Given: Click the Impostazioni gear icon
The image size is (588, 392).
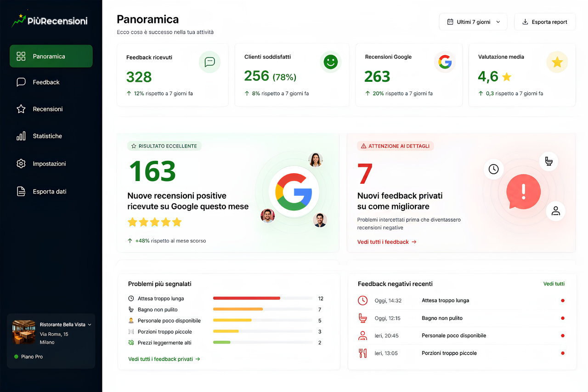Looking at the screenshot, I should click(21, 164).
